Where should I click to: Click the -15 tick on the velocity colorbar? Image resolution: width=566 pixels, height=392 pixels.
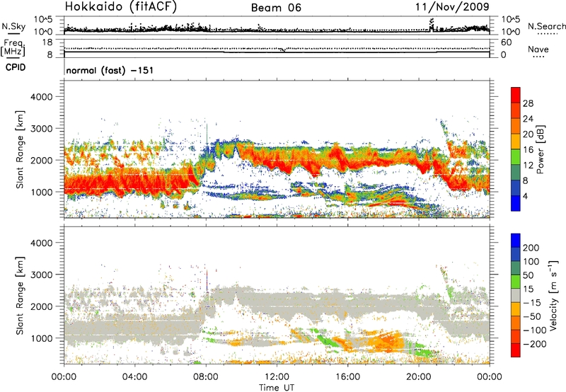[532, 303]
